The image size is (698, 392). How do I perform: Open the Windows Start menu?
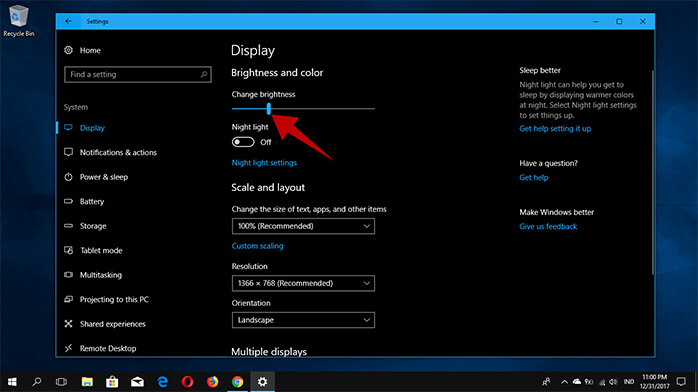point(12,382)
